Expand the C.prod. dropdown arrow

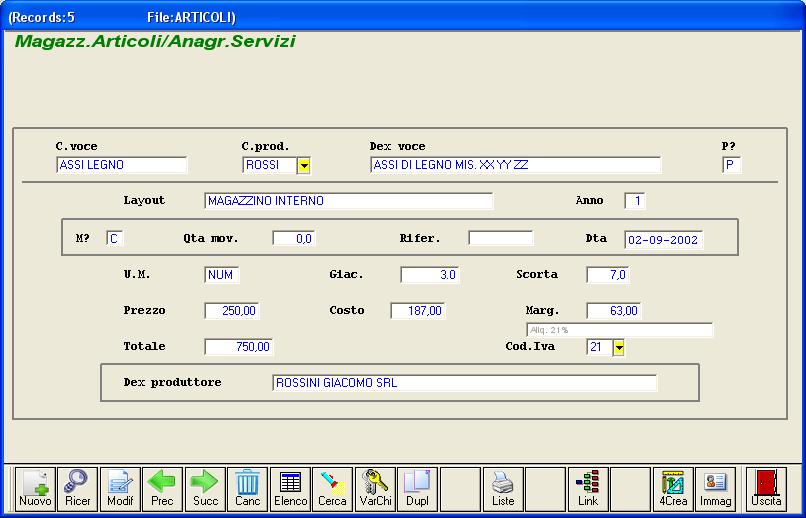tap(304, 165)
